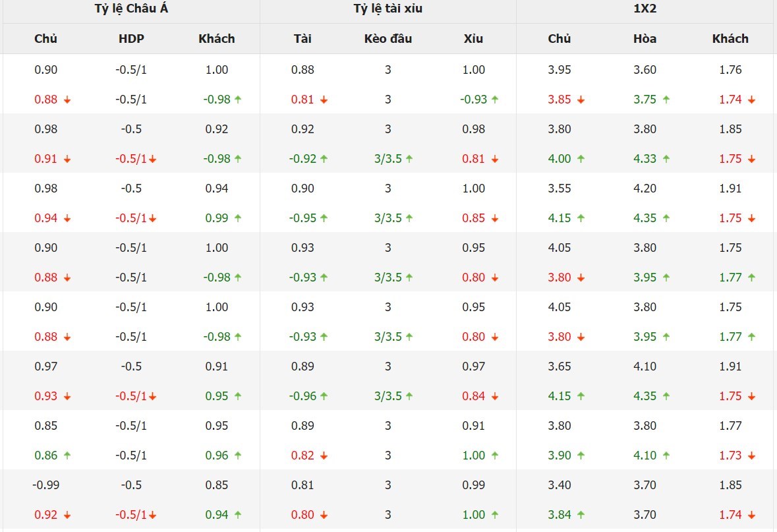The width and height of the screenshot is (777, 532).
Task: Pick the green 4.00 home odds
Action: (x=560, y=159)
